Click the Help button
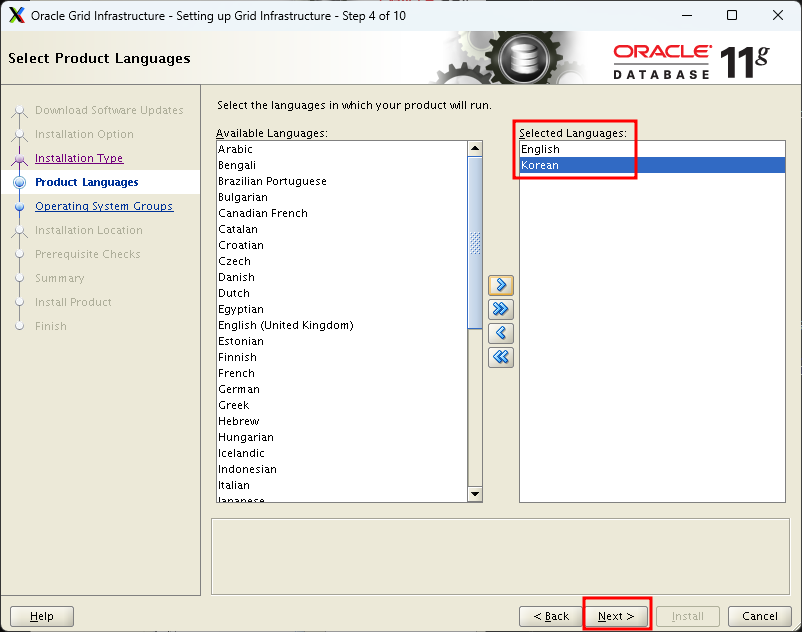The width and height of the screenshot is (802, 632). coord(42,616)
